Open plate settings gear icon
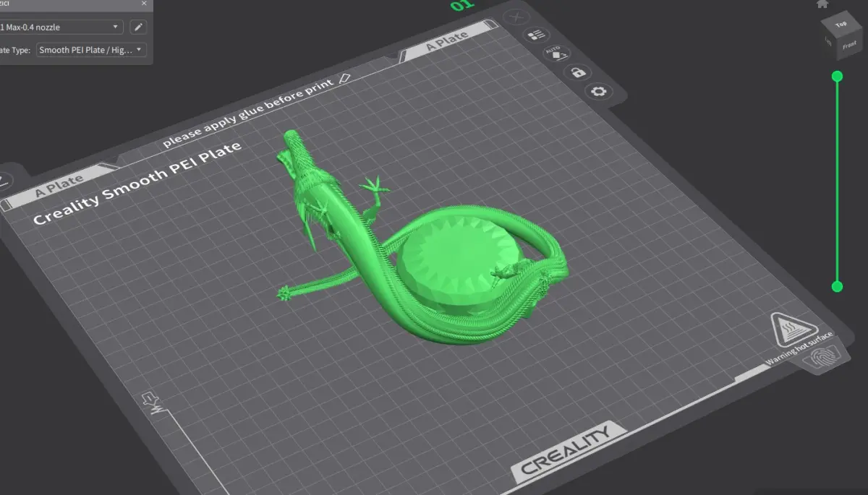The width and height of the screenshot is (868, 495). pyautogui.click(x=599, y=92)
